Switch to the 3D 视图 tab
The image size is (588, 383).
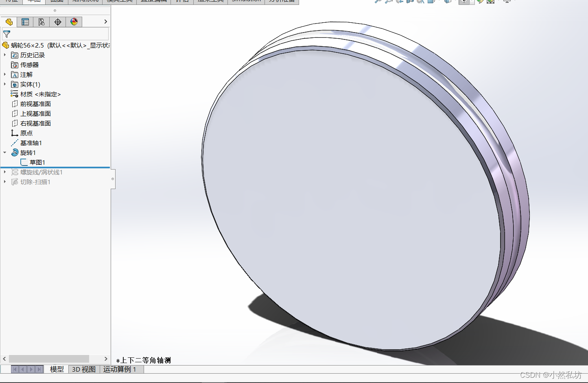[x=84, y=369]
